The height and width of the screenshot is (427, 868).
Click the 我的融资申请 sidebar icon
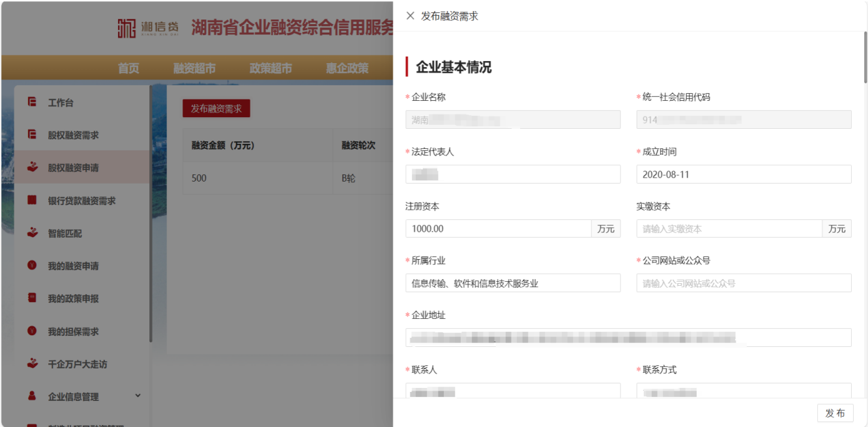click(32, 266)
